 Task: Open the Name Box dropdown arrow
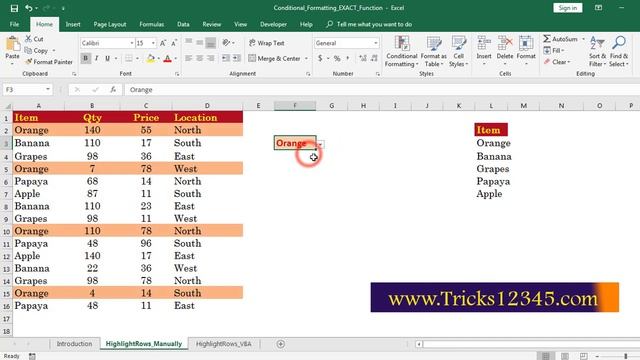(48, 89)
